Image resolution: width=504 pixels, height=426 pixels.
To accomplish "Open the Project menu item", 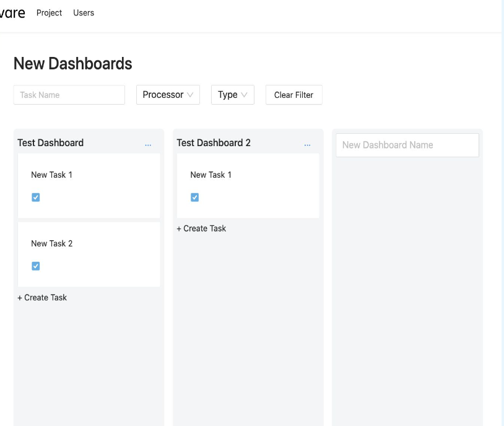I will pyautogui.click(x=49, y=12).
